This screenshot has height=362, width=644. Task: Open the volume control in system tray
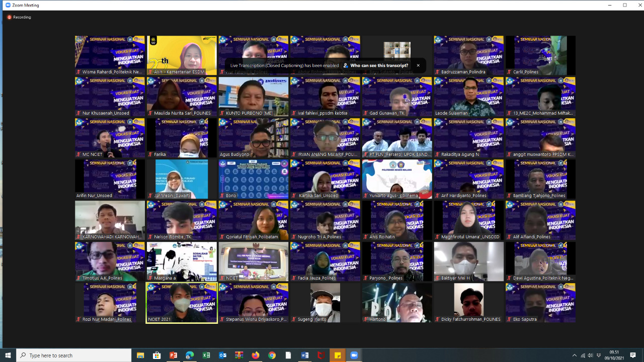tap(591, 355)
